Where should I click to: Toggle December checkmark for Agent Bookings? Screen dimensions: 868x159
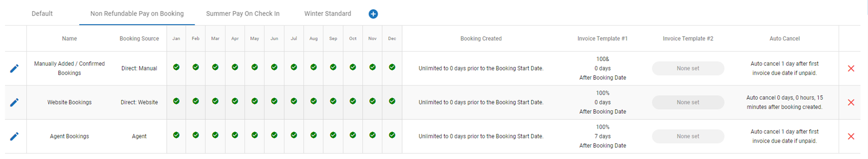(x=392, y=135)
